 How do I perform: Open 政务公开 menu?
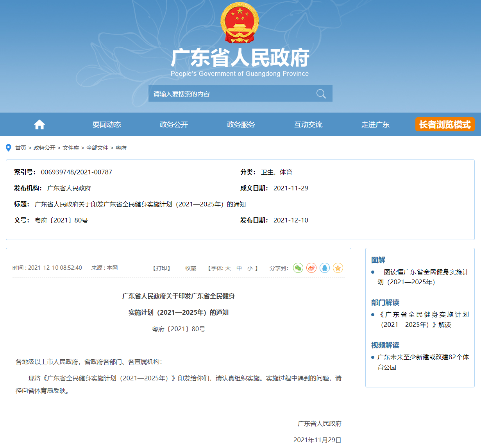(x=174, y=125)
